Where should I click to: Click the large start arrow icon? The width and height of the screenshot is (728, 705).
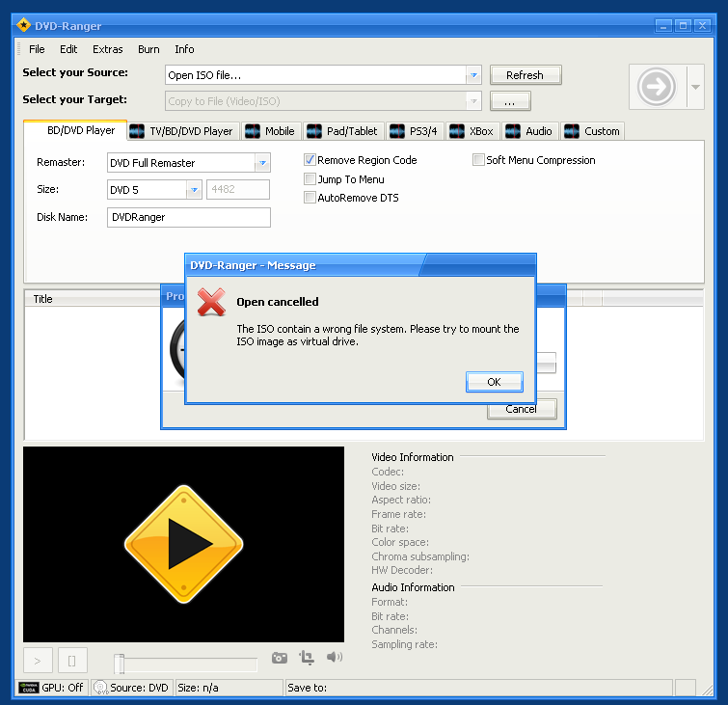[x=656, y=87]
